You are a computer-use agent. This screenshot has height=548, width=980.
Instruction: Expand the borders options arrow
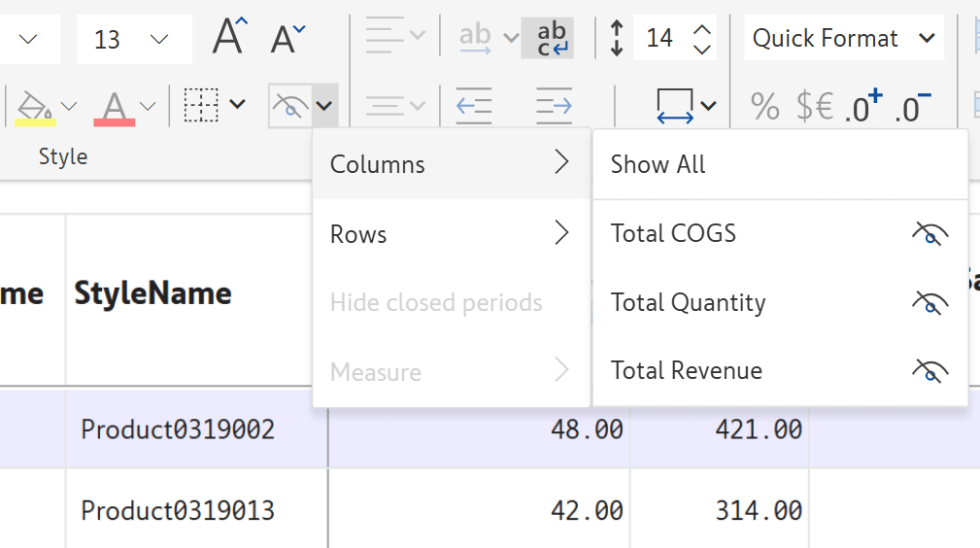coord(238,104)
